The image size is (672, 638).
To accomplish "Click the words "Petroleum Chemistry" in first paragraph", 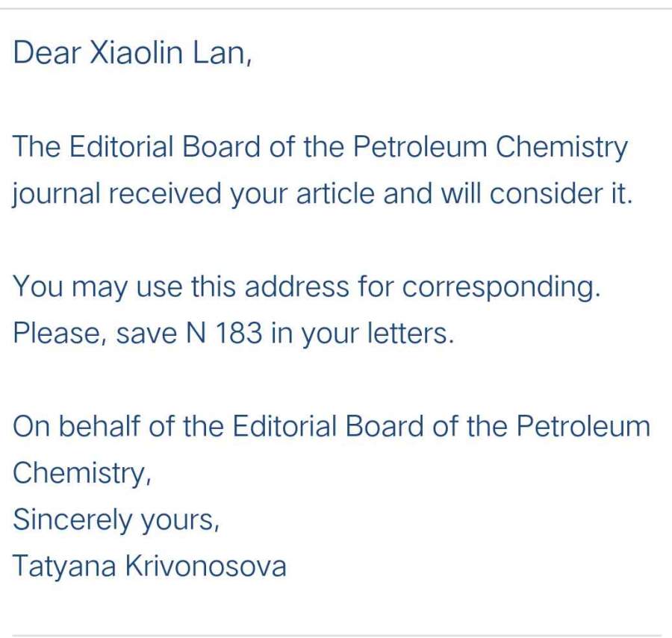I will 490,147.
